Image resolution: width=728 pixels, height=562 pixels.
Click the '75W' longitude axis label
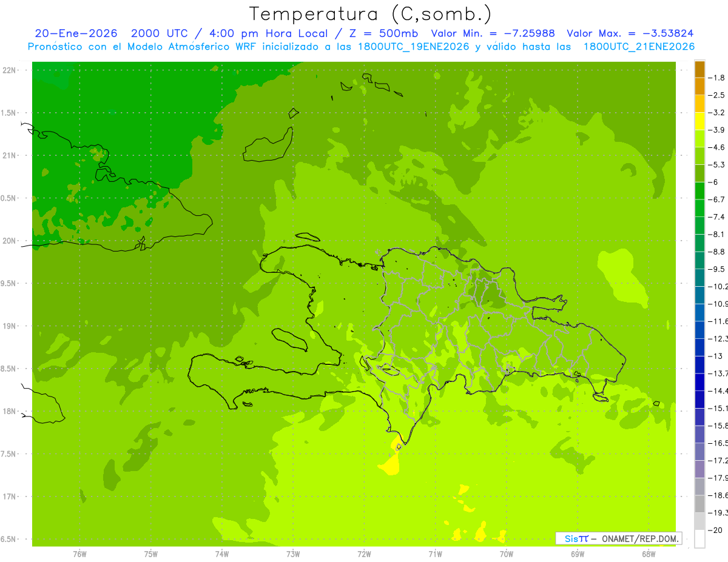pos(150,554)
